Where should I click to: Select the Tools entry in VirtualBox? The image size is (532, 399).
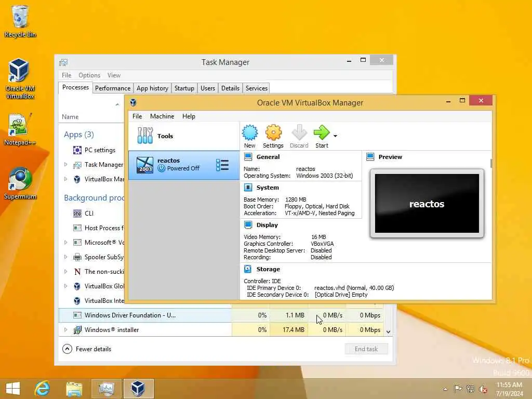(x=183, y=136)
